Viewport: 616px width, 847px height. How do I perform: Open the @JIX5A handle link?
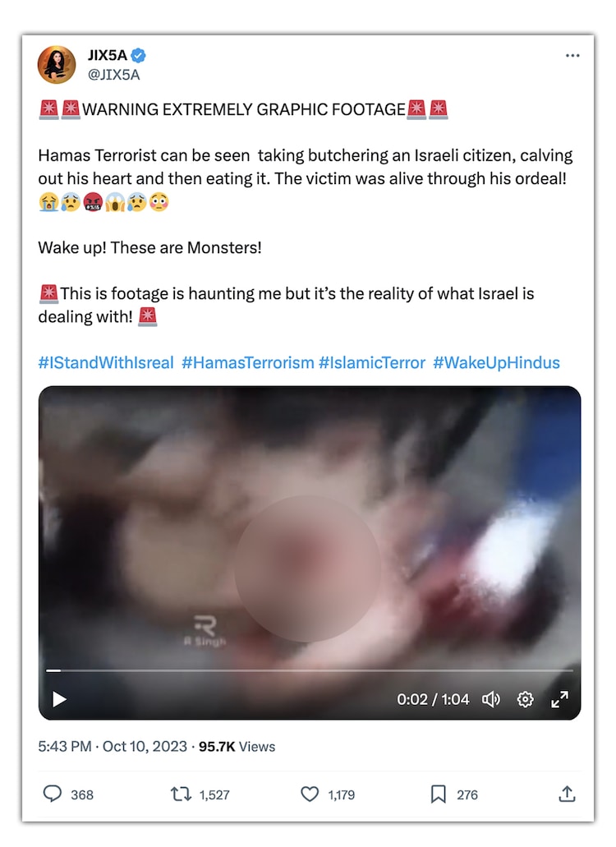(x=114, y=75)
